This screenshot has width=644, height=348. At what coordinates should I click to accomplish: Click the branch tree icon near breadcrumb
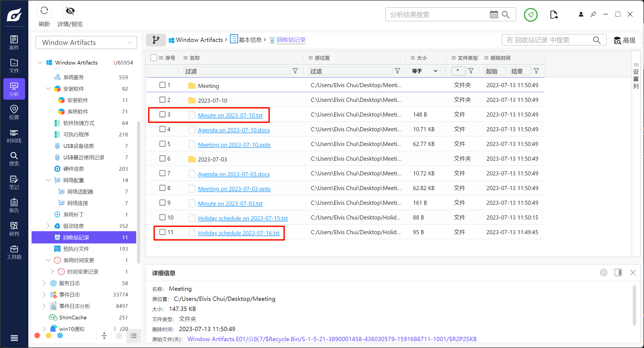(x=156, y=40)
